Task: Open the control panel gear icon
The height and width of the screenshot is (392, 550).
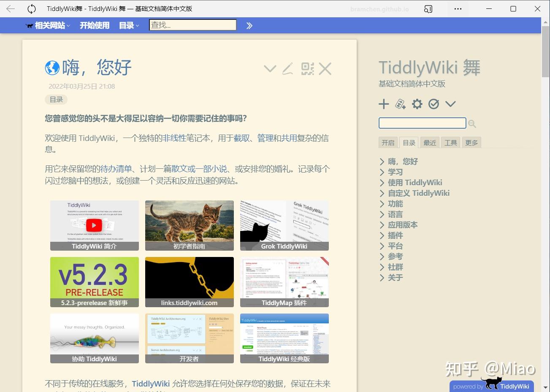Action: 417,104
